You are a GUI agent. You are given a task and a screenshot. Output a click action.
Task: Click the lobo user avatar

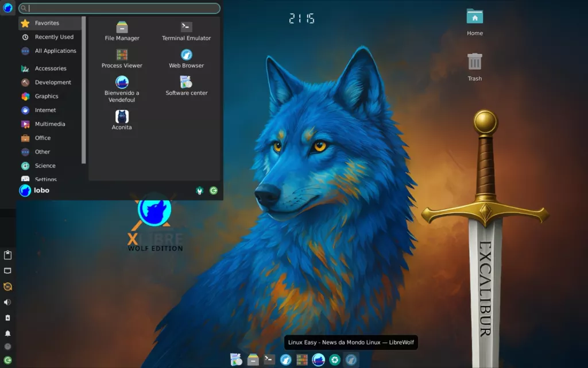(x=25, y=190)
